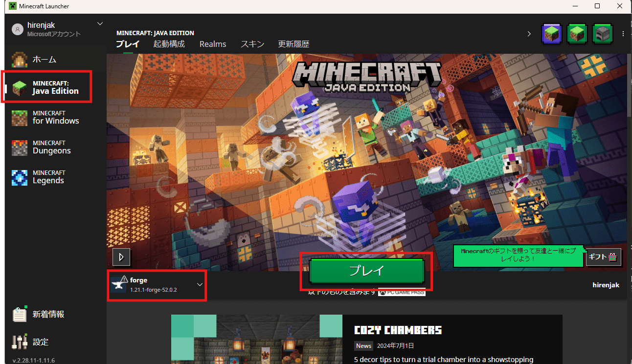The width and height of the screenshot is (632, 364).
Task: Click the 2024年7月1日 article date
Action: tap(395, 345)
